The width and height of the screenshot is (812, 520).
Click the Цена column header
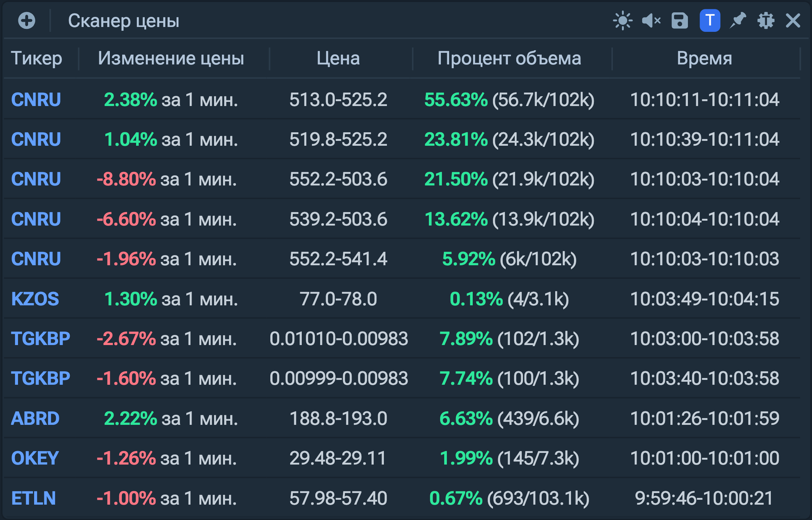(x=338, y=58)
